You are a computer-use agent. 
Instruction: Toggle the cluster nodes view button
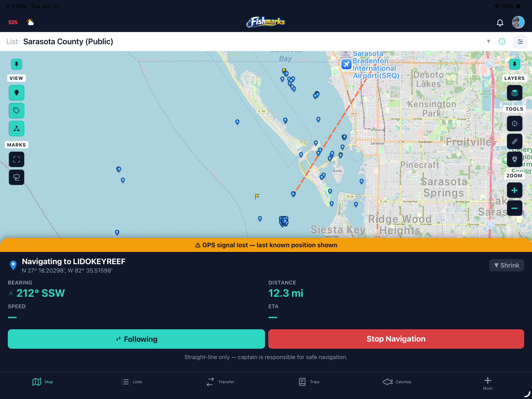click(x=17, y=129)
